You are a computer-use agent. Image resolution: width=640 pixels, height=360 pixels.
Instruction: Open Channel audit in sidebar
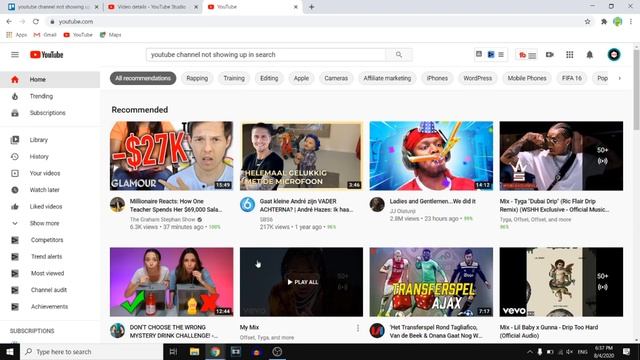coord(50,290)
